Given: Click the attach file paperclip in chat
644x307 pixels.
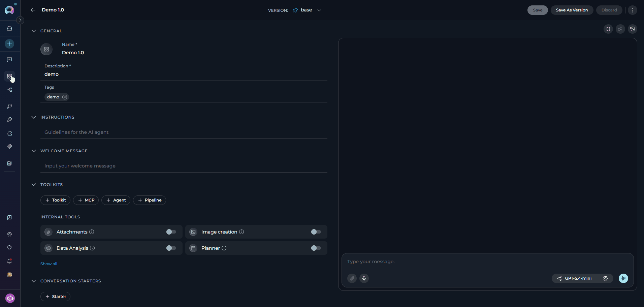Looking at the screenshot, I should point(352,278).
